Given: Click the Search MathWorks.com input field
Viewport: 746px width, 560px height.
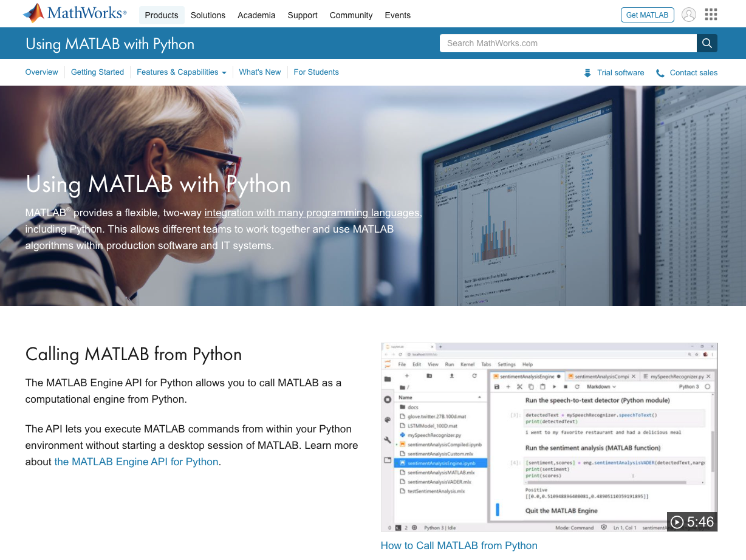Looking at the screenshot, I should pyautogui.click(x=568, y=43).
